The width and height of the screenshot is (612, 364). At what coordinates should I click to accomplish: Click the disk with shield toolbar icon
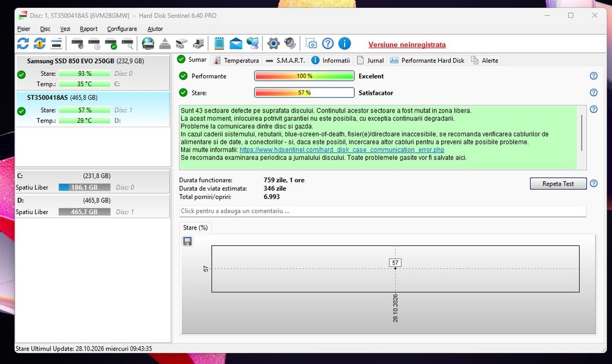[x=77, y=43]
